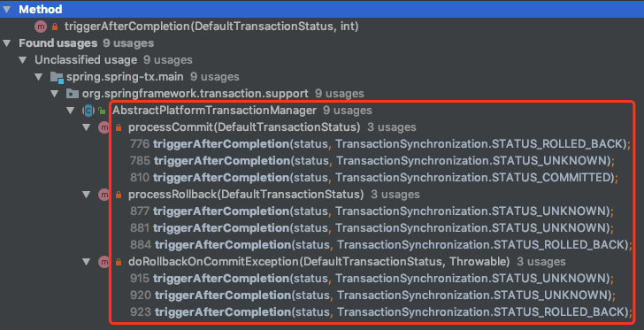Select line 915 STATUS_UNKNOWN usage
This screenshot has width=644, height=330.
pos(372,278)
